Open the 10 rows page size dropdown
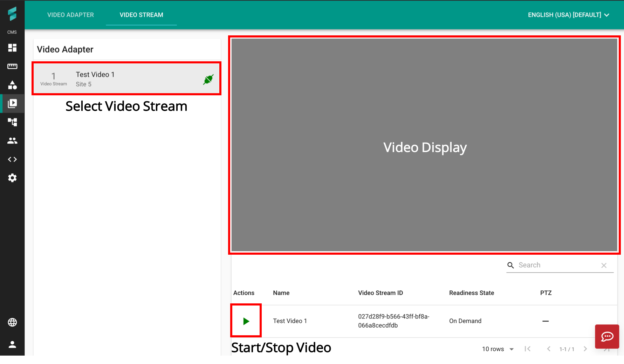624x364 pixels. (498, 349)
